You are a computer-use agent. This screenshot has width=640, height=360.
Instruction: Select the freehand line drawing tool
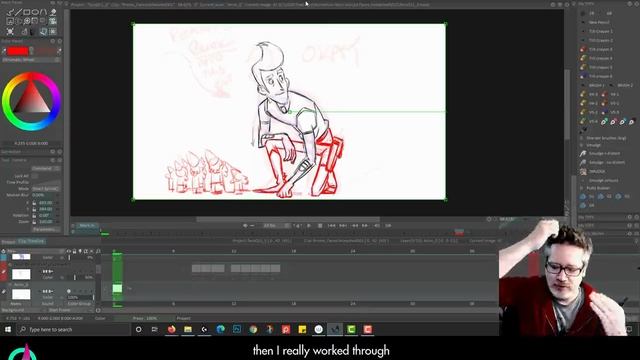[10, 12]
